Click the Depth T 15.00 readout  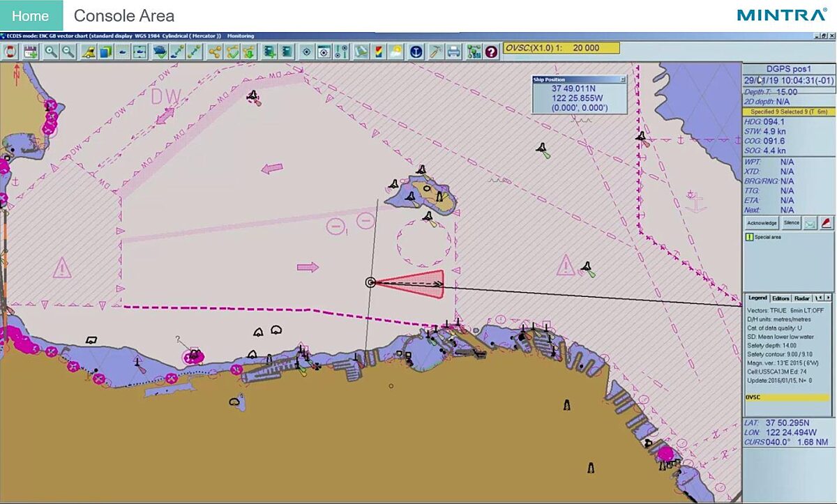pyautogui.click(x=771, y=92)
